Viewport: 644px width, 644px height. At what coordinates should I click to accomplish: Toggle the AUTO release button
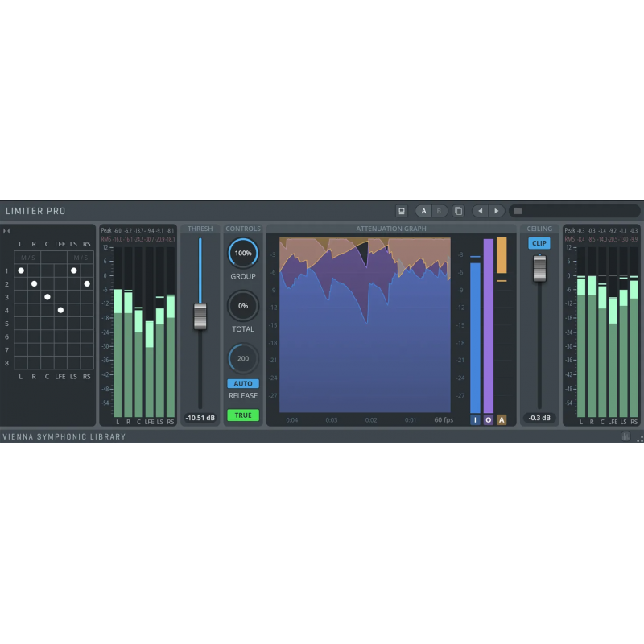tap(242, 384)
